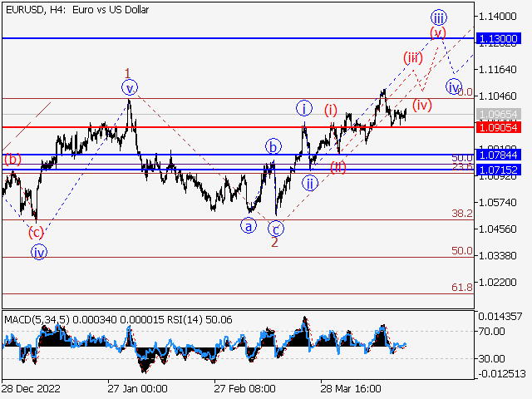
Task: Click circled wave ii marker
Action: tap(310, 183)
